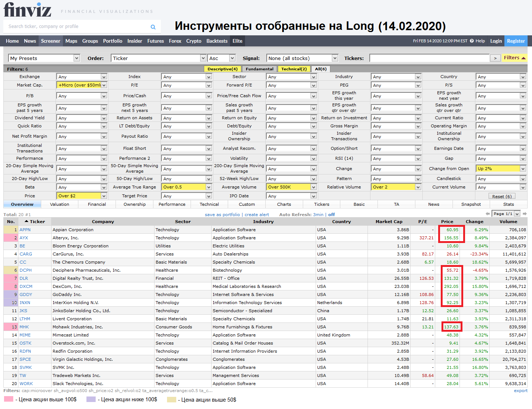Open the APPN ticker link
The image size is (532, 409).
pyautogui.click(x=25, y=230)
